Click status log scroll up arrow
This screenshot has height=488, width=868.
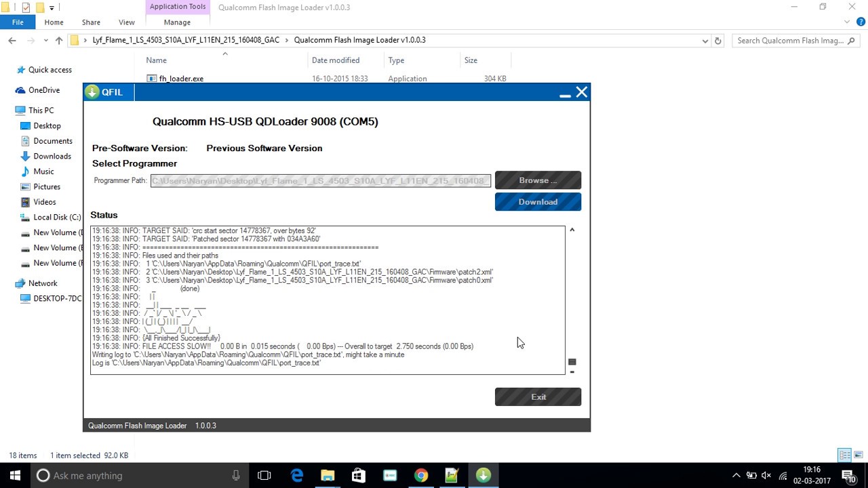click(572, 230)
